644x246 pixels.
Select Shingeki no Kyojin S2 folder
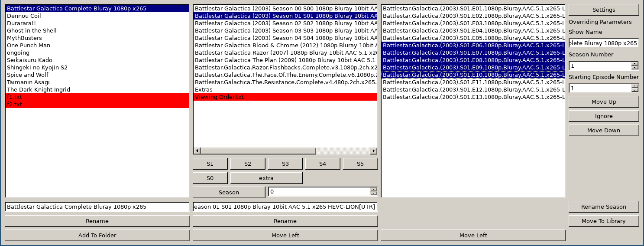click(97, 67)
